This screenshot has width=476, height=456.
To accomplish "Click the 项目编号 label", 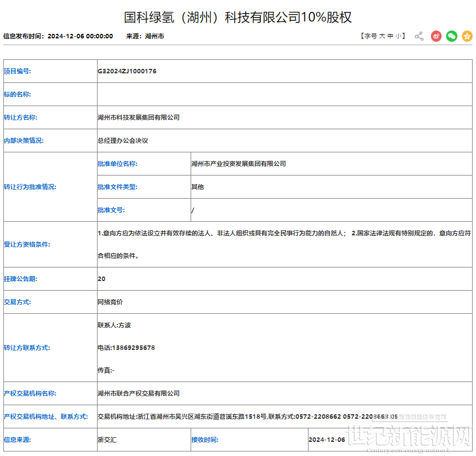I will point(17,71).
